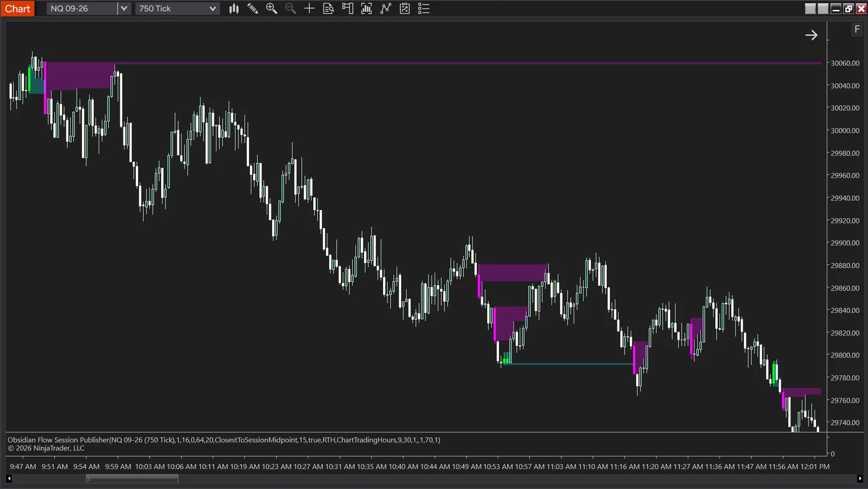Click the horizontal scrollbar thumb

coord(132,478)
